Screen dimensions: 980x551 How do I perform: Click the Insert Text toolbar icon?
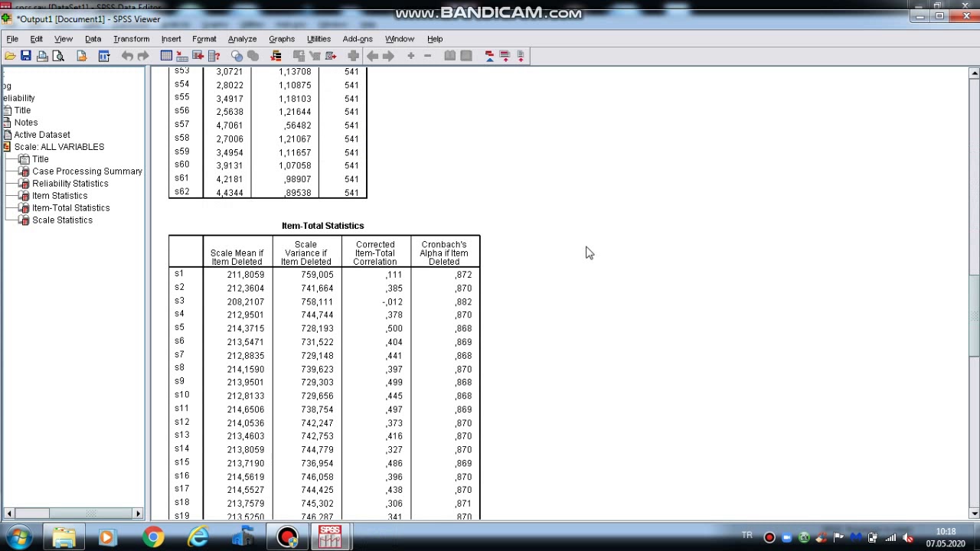pos(521,56)
